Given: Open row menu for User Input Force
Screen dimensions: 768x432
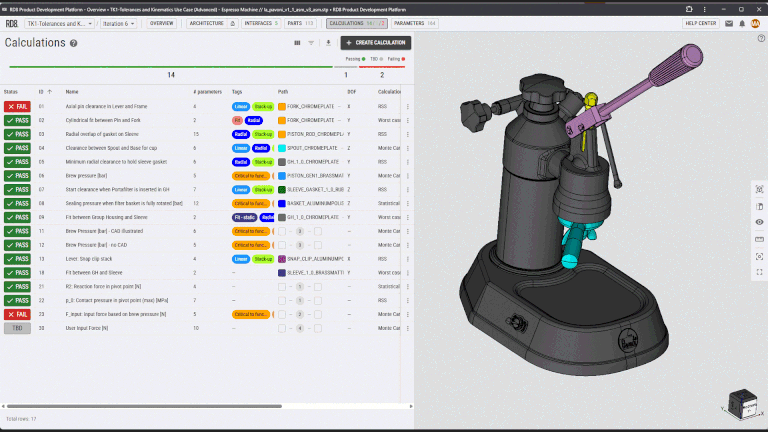Looking at the screenshot, I should pyautogui.click(x=408, y=328).
